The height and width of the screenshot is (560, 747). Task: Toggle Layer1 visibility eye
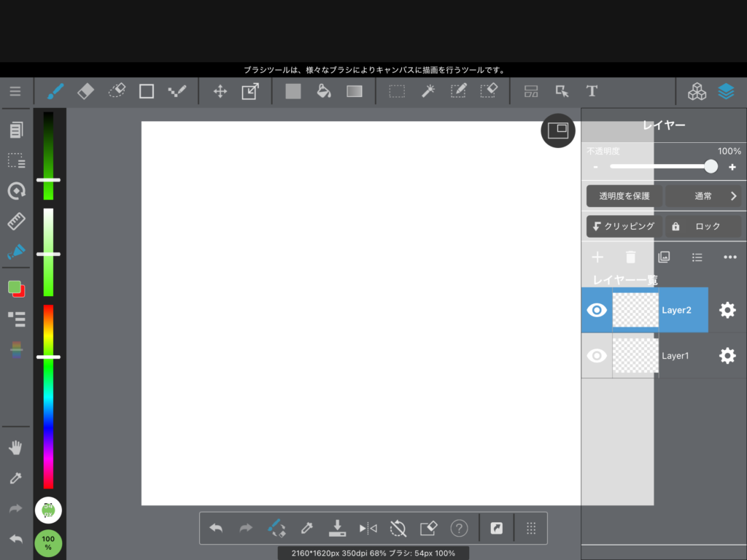597,356
